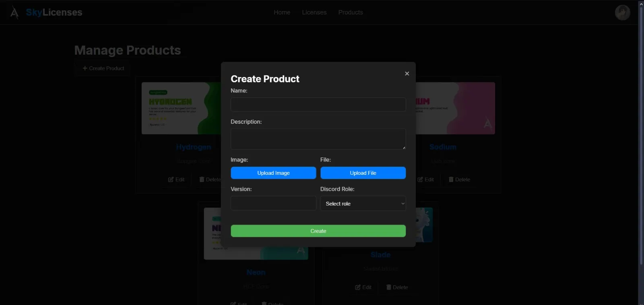Open the Products nav item
Screen dimensions: 644x305
(x=351, y=12)
